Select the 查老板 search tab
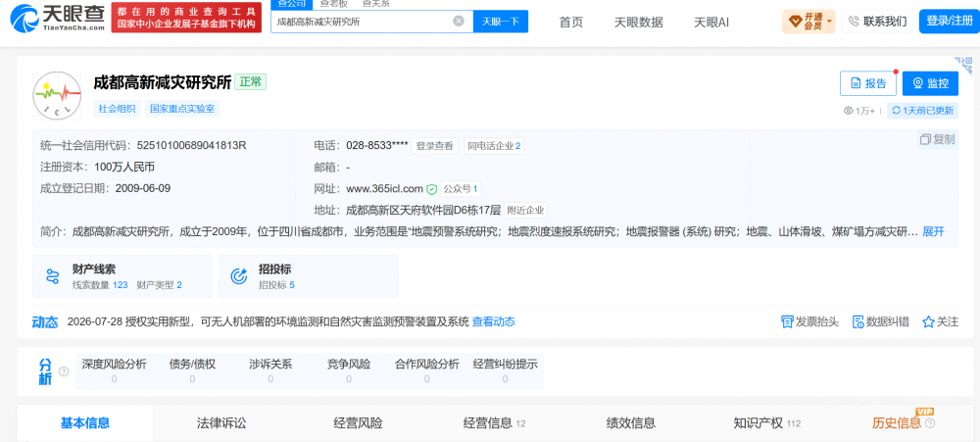 pos(334,3)
